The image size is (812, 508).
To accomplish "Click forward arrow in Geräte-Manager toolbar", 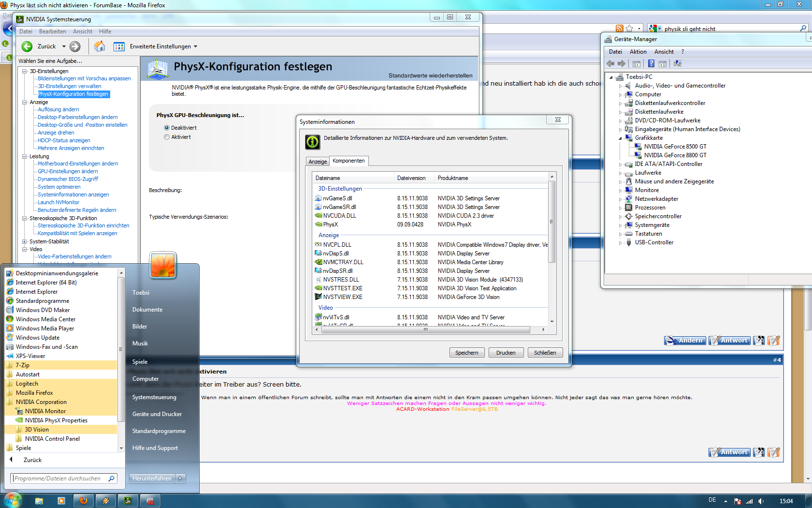I will pos(622,63).
